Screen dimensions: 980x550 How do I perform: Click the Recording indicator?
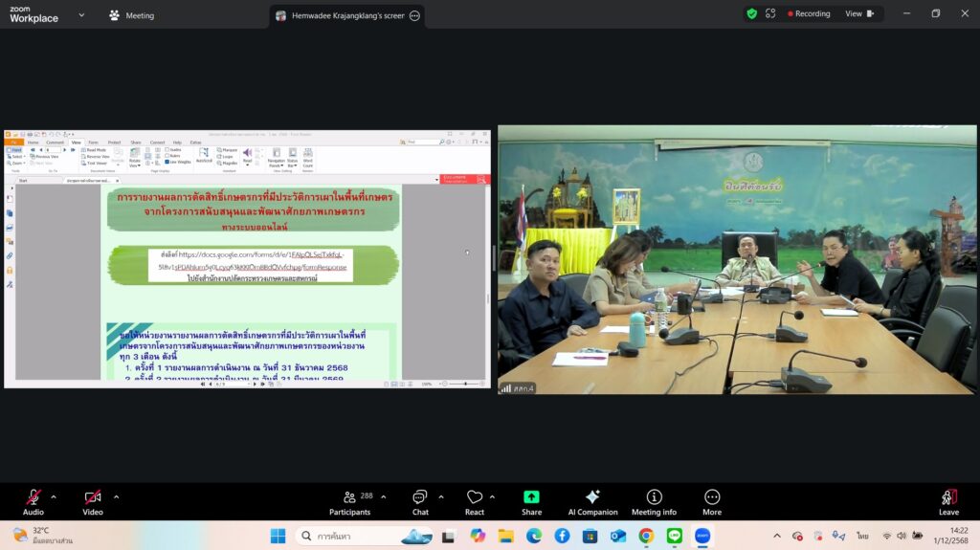(x=809, y=14)
